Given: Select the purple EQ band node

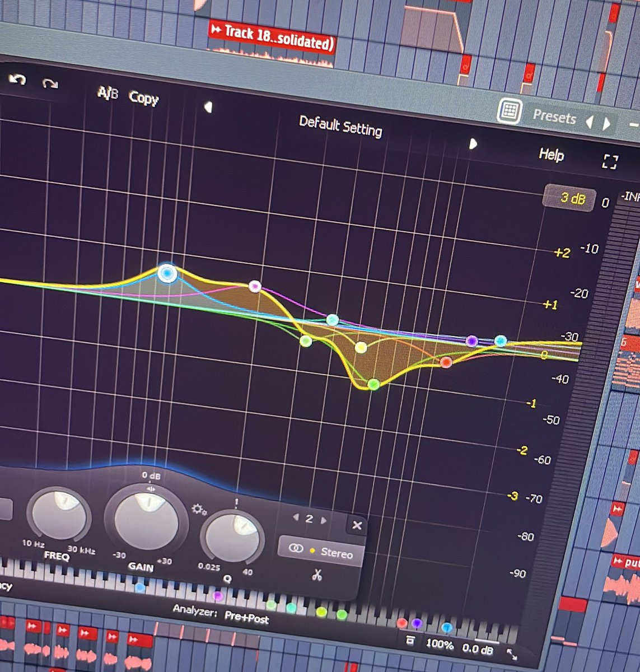Looking at the screenshot, I should tap(472, 340).
